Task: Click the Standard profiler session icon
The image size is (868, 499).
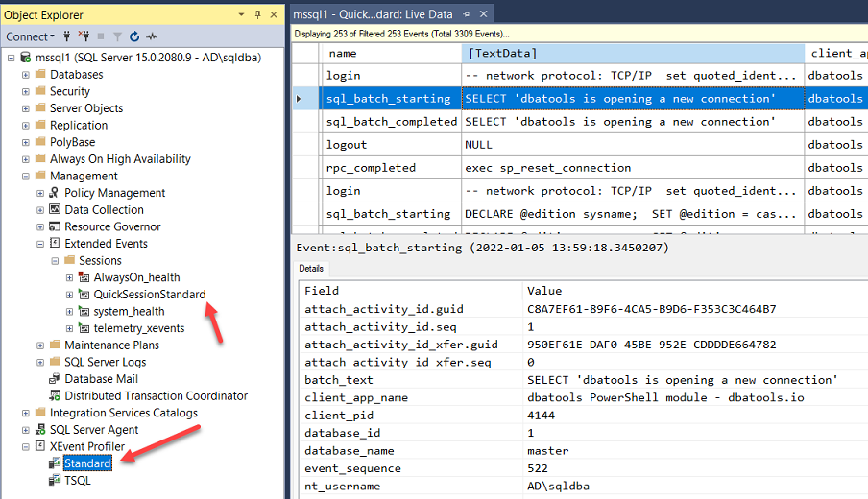Action: 54,463
